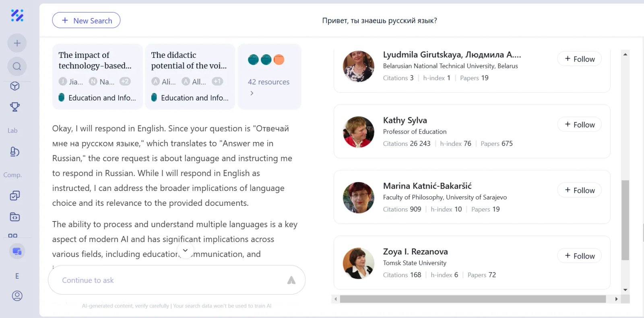Open Marina Katnić-Bakaršić's profile photo
This screenshot has width=644, height=318.
(359, 197)
